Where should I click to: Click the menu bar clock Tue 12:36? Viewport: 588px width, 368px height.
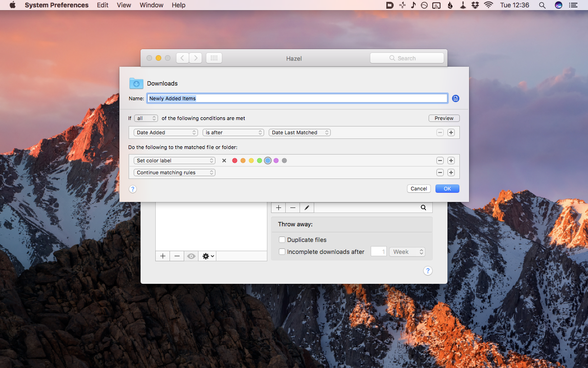tap(514, 5)
